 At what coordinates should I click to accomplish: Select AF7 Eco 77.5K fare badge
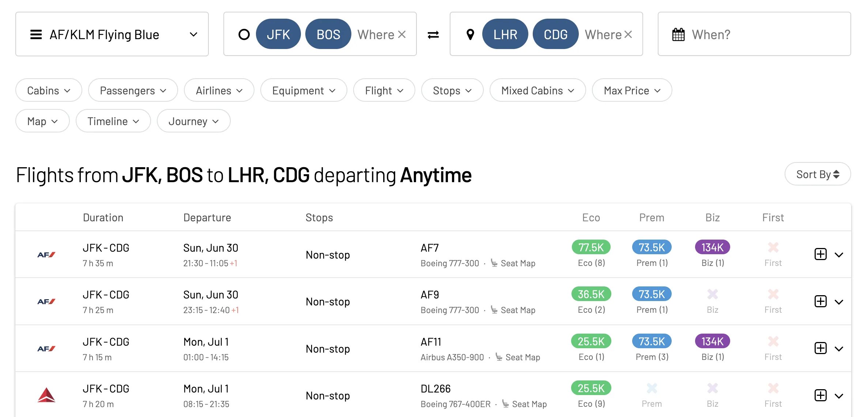point(591,247)
